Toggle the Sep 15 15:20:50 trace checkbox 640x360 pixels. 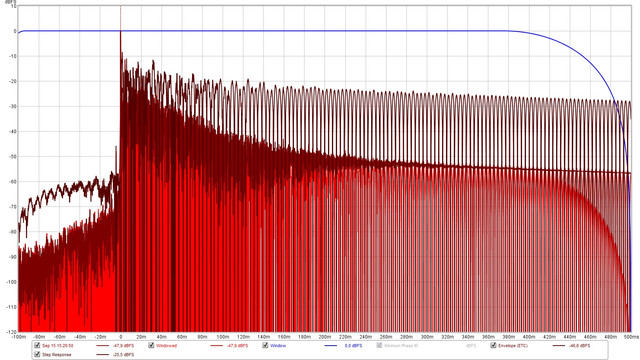[37, 346]
